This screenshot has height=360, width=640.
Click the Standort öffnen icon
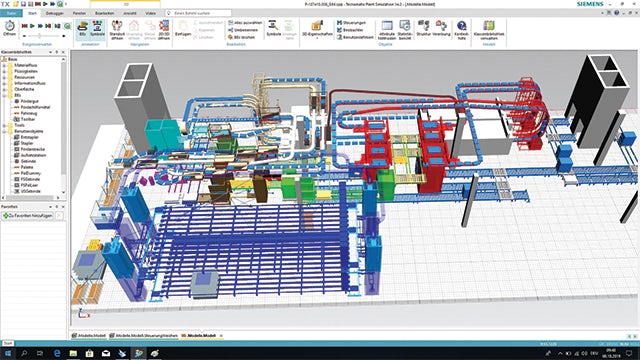[117, 30]
